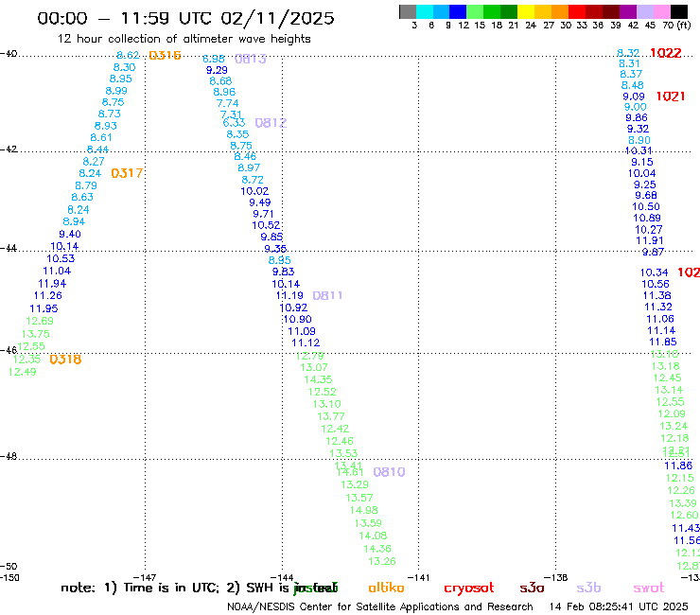The width and height of the screenshot is (700, 615).
Task: Click the 11.94 wave height value
Action: tap(52, 284)
